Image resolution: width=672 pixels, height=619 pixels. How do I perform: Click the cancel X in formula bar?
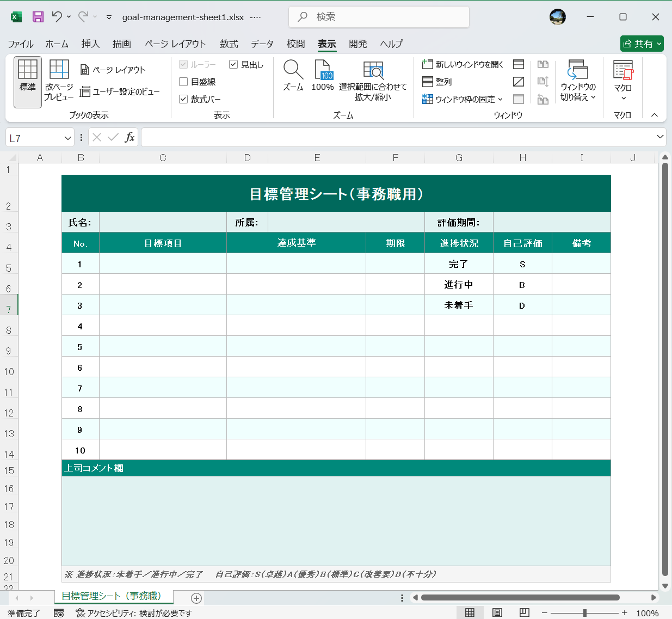pos(97,137)
